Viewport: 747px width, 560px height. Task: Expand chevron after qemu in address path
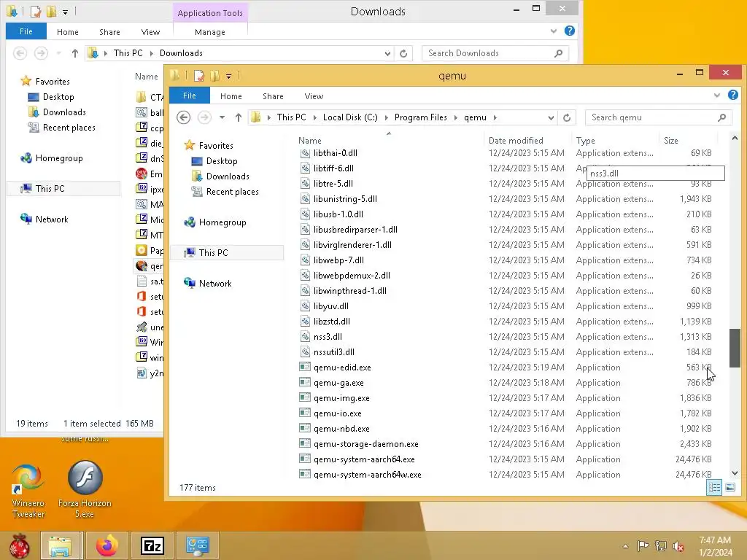coord(495,117)
